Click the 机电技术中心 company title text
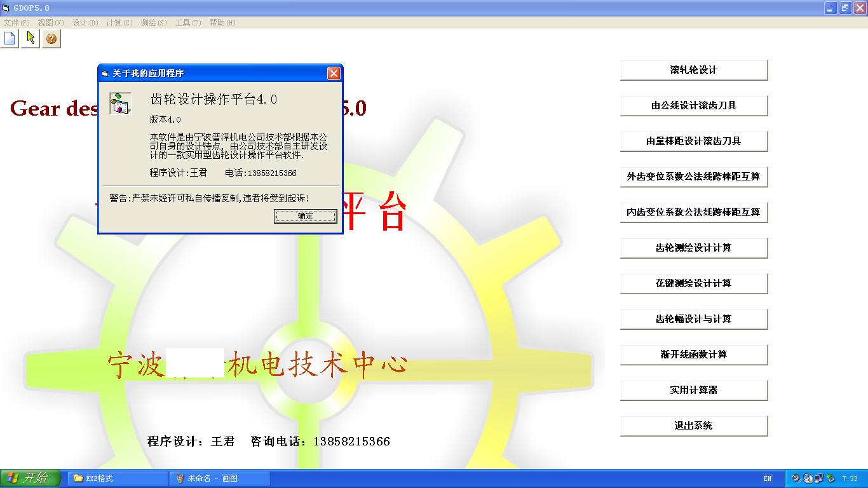868x488 pixels. [x=317, y=365]
